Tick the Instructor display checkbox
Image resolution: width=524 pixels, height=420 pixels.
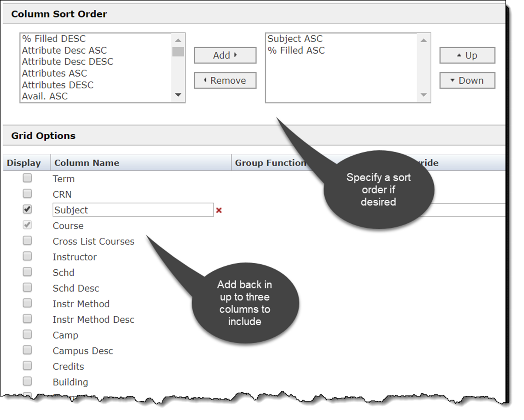(27, 256)
